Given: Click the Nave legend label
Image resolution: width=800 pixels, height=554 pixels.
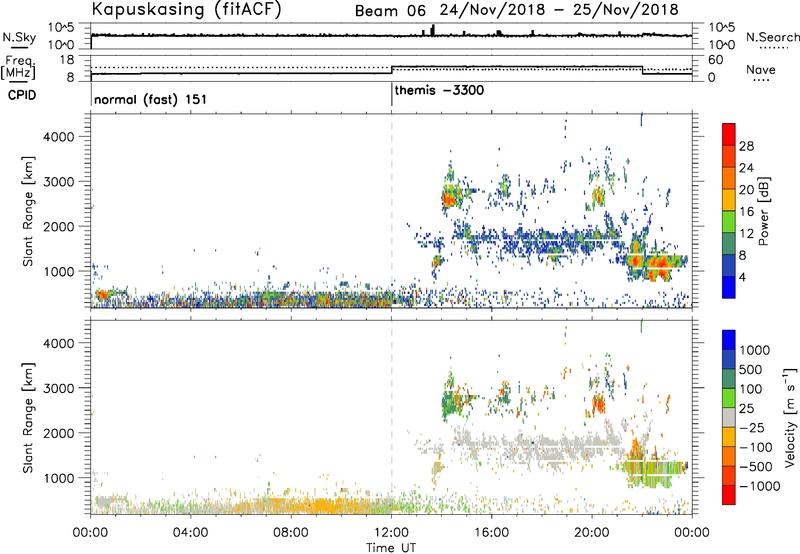Looking at the screenshot, I should pos(761,69).
